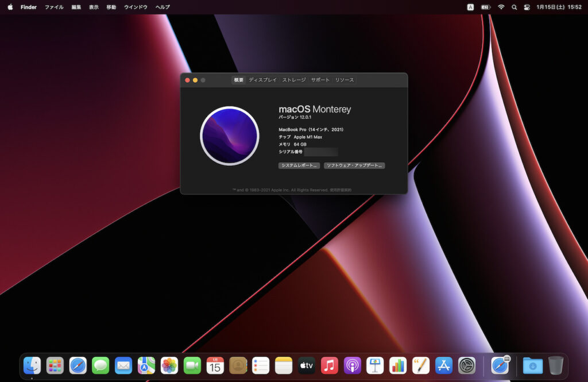Click the チップ Apple M1 Max line

(300, 137)
